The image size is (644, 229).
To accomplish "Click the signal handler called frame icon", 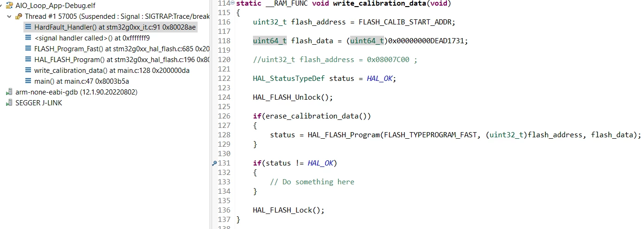I will click(28, 38).
